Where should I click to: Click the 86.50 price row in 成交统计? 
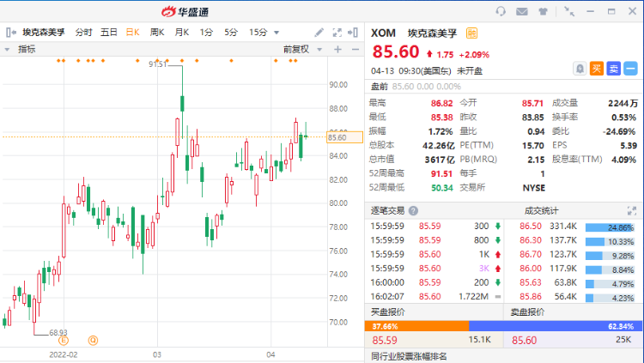[573, 227]
